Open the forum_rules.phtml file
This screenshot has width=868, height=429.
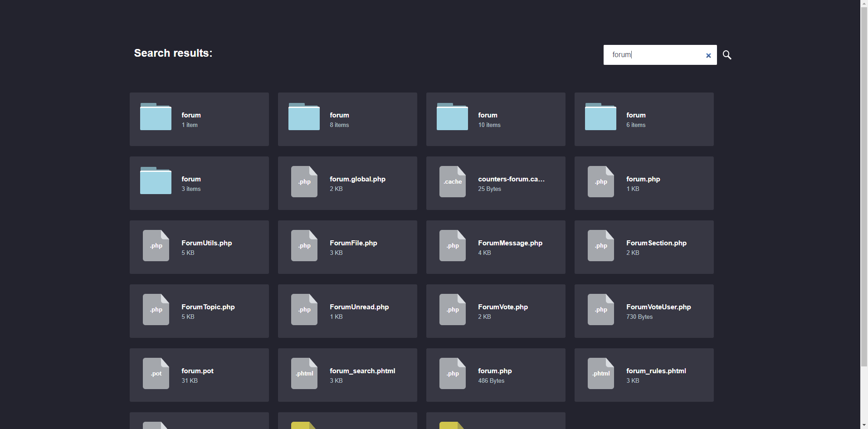[x=644, y=375]
